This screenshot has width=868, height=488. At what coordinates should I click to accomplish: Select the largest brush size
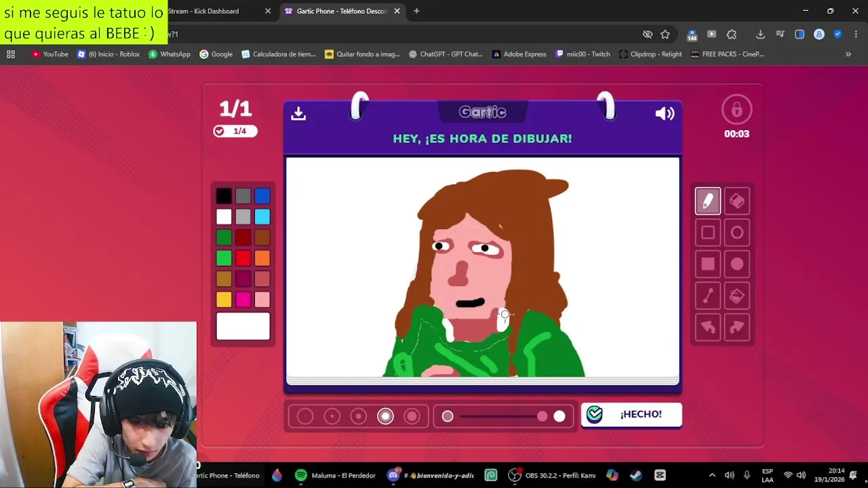[x=412, y=416]
